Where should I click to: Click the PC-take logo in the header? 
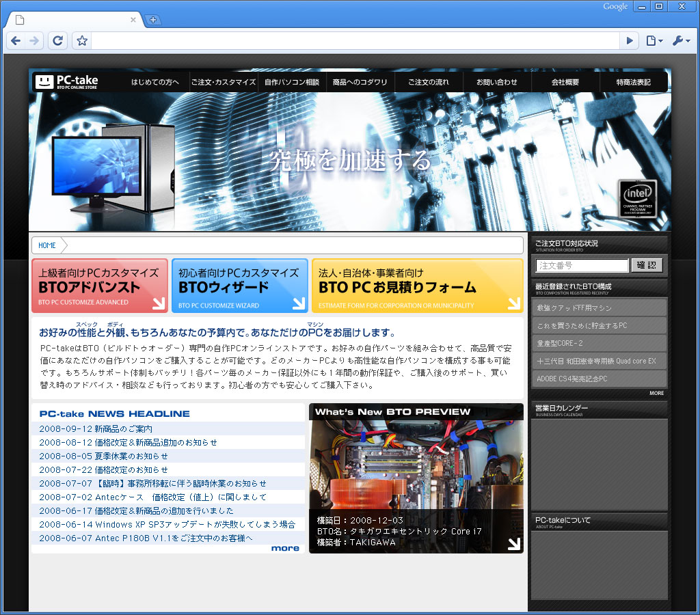tap(66, 82)
